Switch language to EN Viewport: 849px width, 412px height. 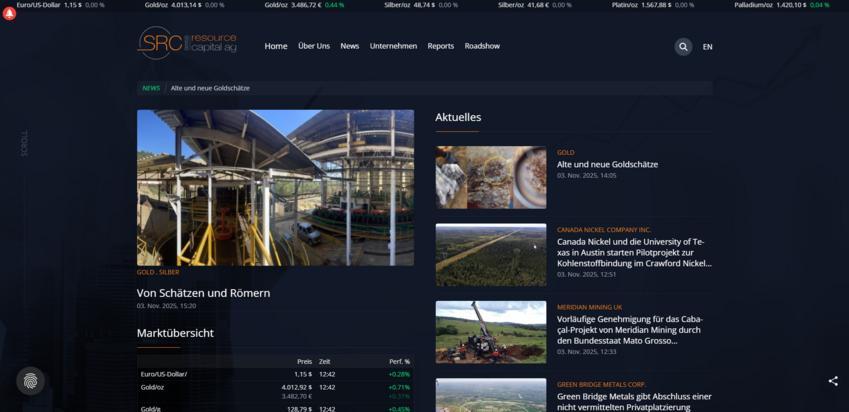pos(708,47)
